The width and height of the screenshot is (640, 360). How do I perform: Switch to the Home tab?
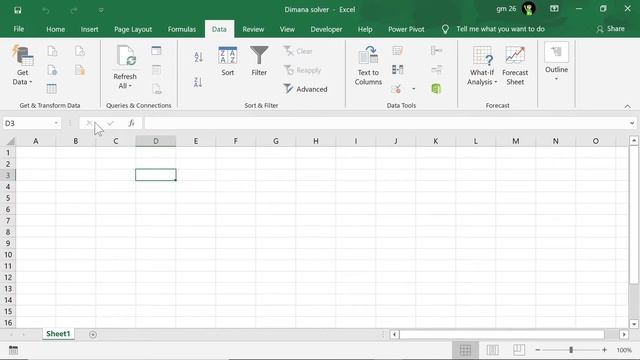56,29
